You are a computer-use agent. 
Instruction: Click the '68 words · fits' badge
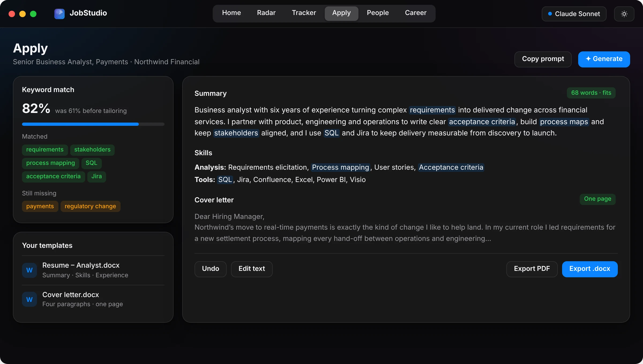591,93
